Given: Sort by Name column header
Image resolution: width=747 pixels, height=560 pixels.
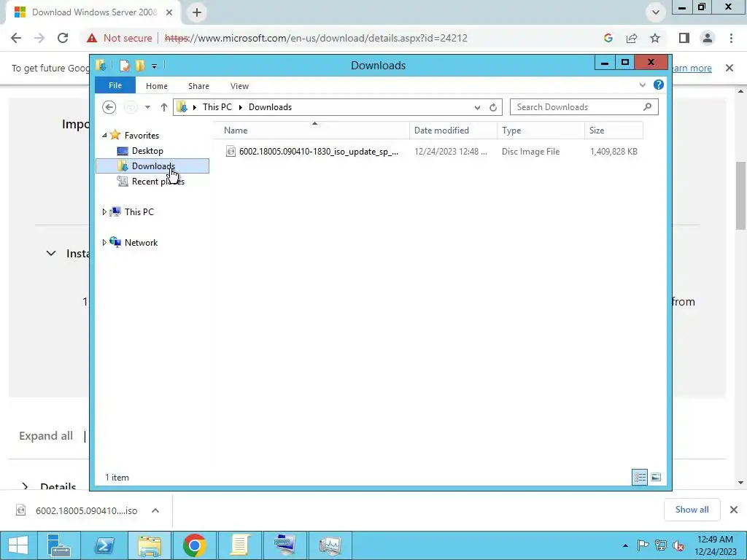Looking at the screenshot, I should tap(314, 131).
